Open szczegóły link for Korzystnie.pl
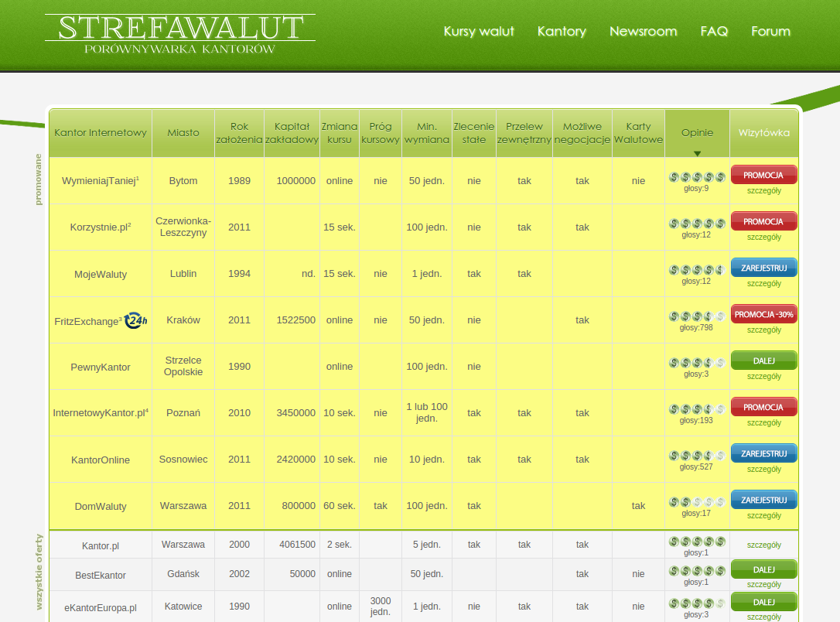The height and width of the screenshot is (622, 840). point(764,238)
